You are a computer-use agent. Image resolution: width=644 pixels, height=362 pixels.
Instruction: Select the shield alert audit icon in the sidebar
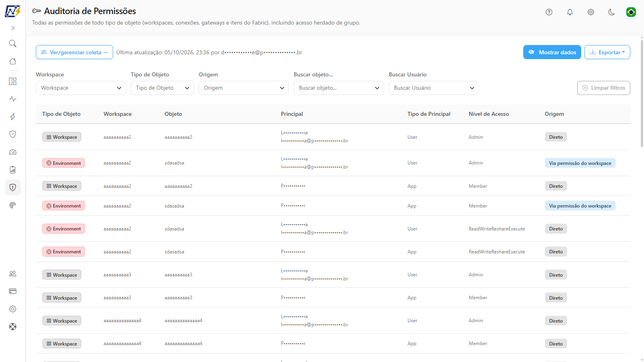[x=13, y=187]
